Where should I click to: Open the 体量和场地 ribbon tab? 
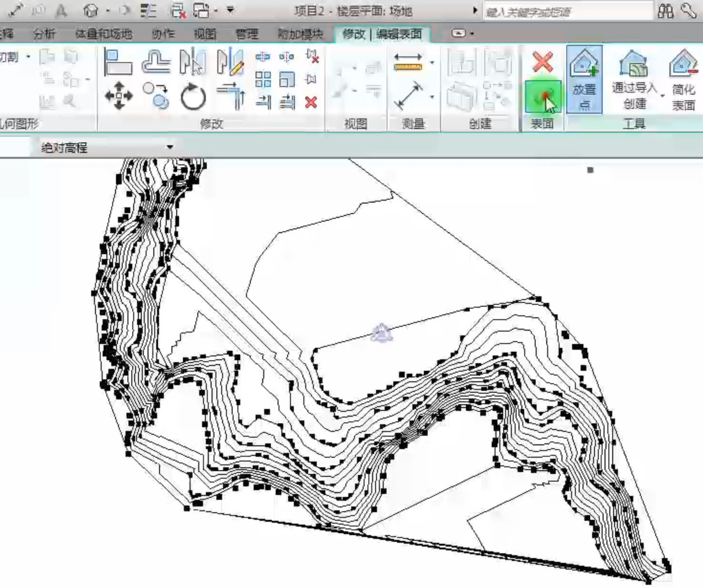(x=103, y=34)
